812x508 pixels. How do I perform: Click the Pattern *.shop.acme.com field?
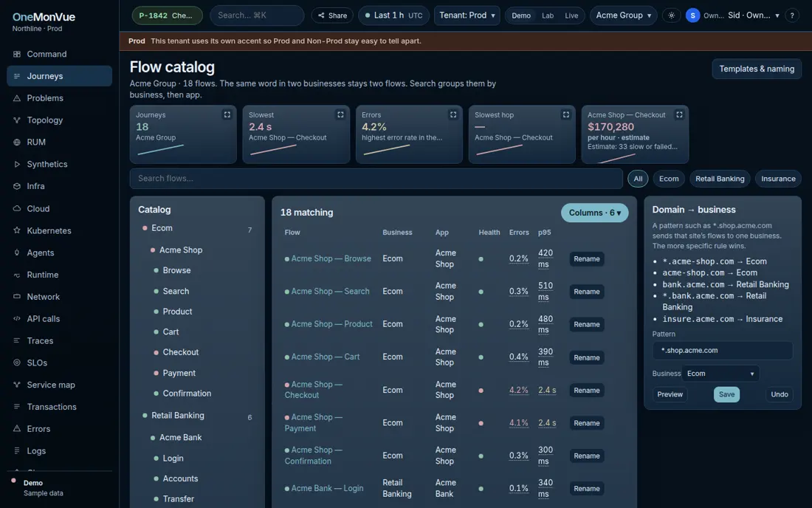(x=722, y=351)
